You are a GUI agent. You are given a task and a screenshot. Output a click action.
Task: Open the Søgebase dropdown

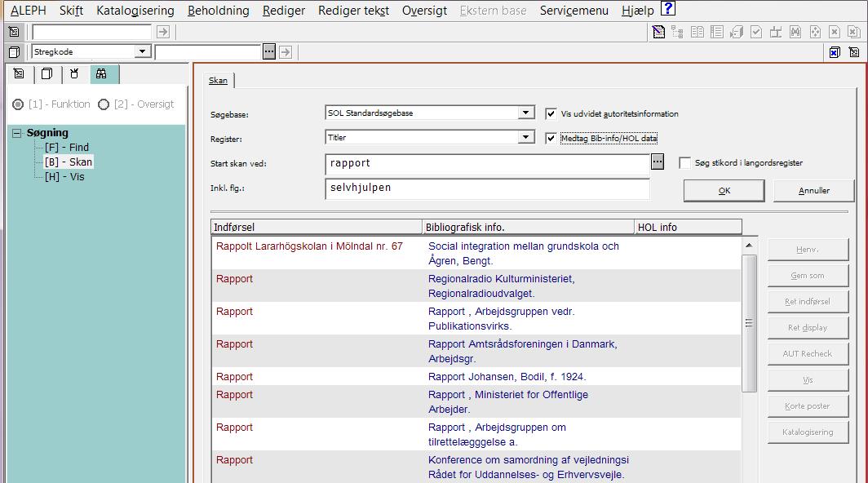tap(526, 113)
